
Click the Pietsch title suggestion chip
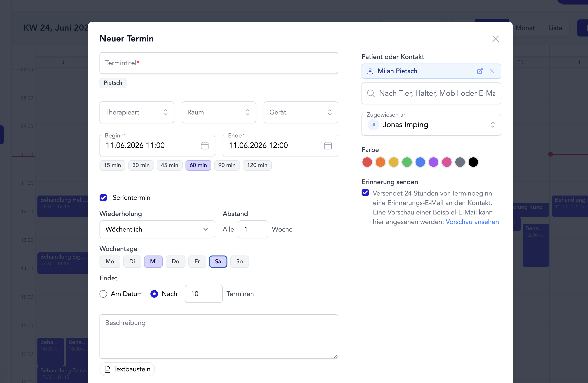113,83
